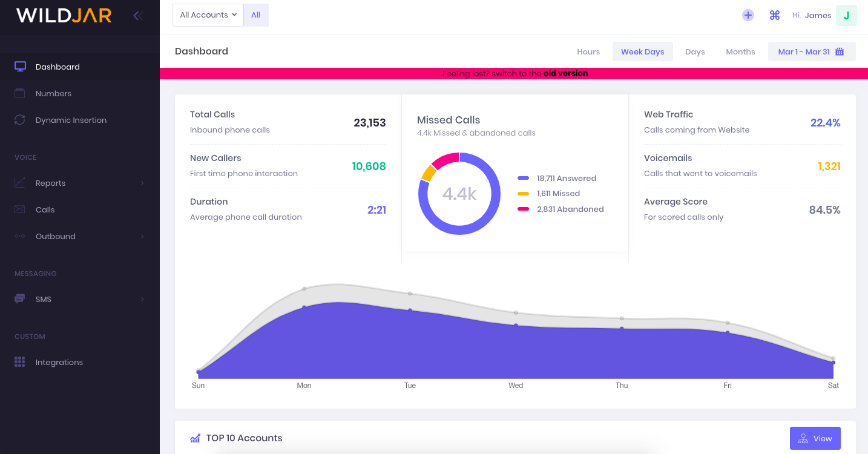Click the green J user avatar

pyautogui.click(x=846, y=16)
